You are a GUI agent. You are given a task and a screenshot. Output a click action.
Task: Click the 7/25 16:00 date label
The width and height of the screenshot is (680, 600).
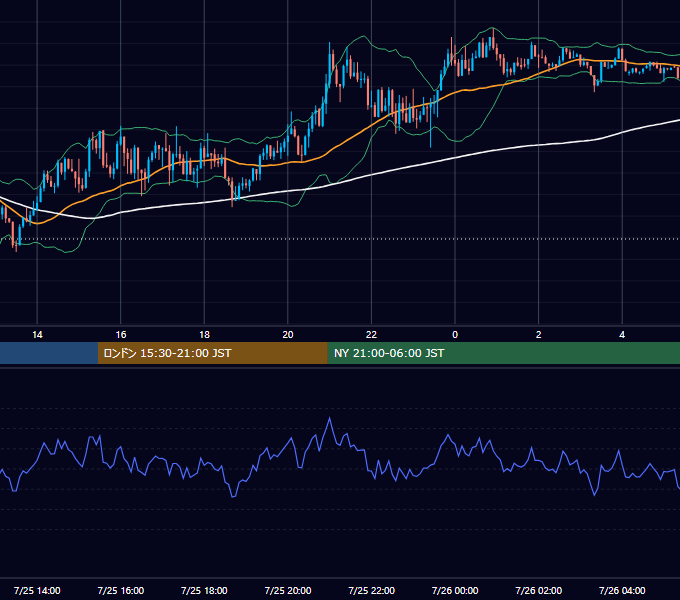point(121,590)
